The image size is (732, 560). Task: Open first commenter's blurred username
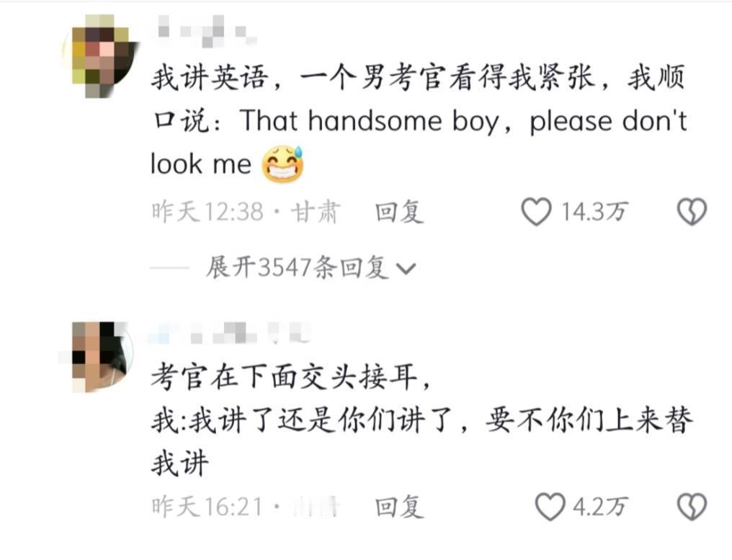(x=205, y=31)
